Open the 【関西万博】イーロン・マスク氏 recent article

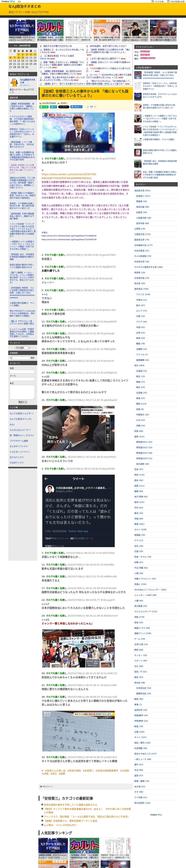22,278
